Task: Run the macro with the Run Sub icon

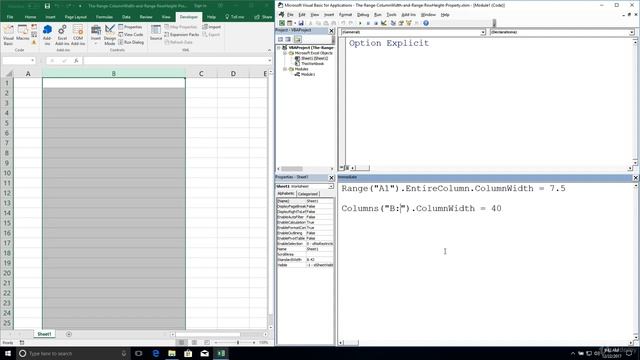Action: coord(360,23)
